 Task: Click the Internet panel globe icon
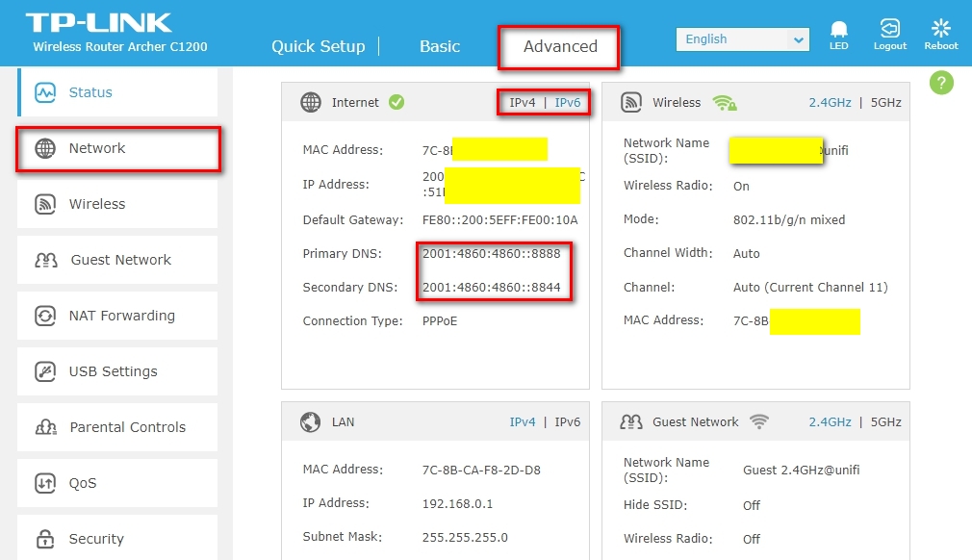[311, 102]
